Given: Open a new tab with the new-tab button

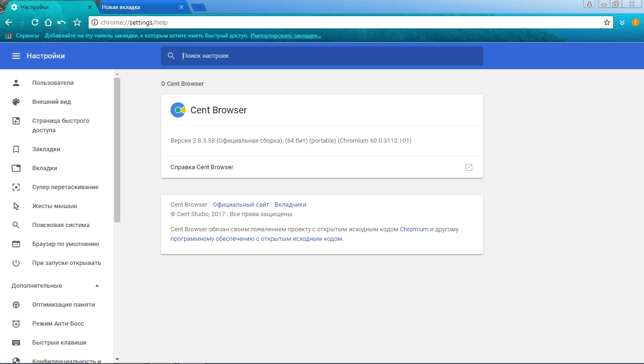Looking at the screenshot, I should coord(199,8).
